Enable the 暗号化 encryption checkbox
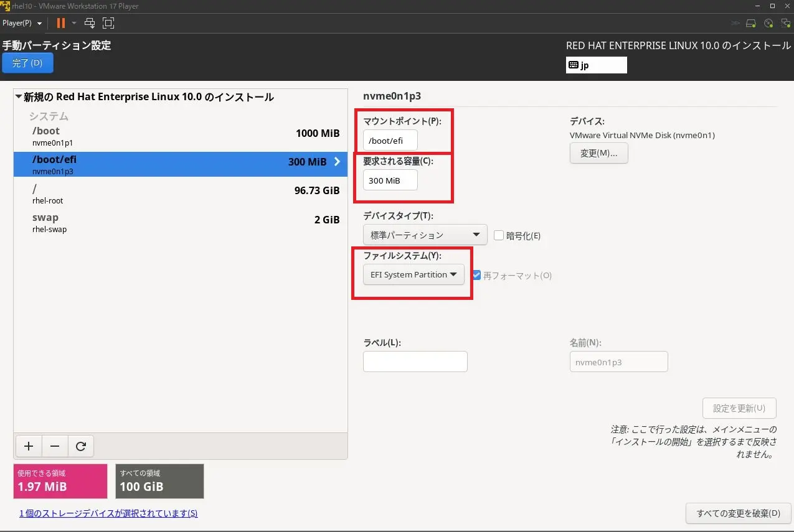The width and height of the screenshot is (794, 532). coord(499,236)
